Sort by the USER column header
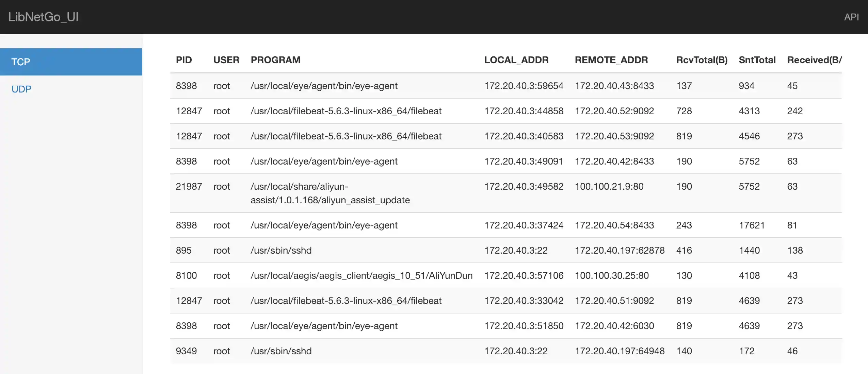The height and width of the screenshot is (374, 868). (x=226, y=60)
